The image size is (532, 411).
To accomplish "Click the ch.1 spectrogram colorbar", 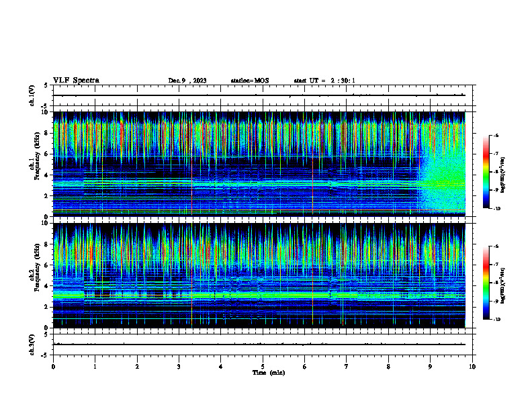I will (486, 172).
